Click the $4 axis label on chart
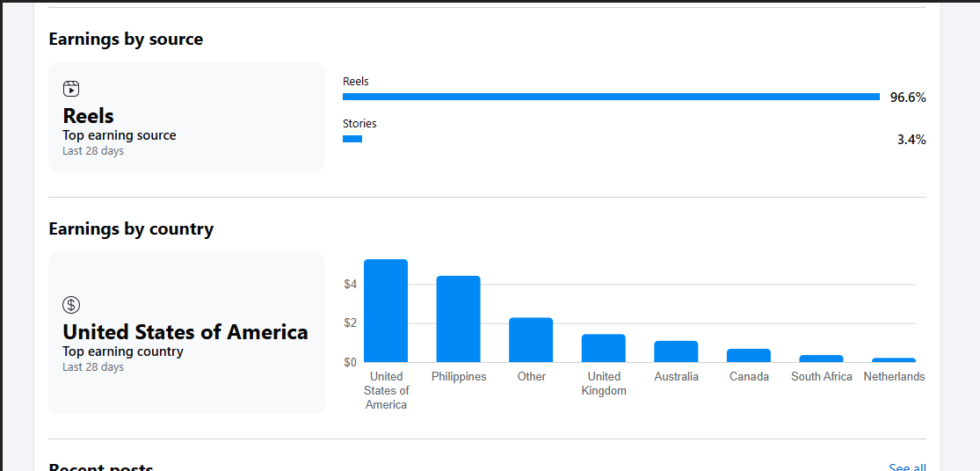 (350, 284)
